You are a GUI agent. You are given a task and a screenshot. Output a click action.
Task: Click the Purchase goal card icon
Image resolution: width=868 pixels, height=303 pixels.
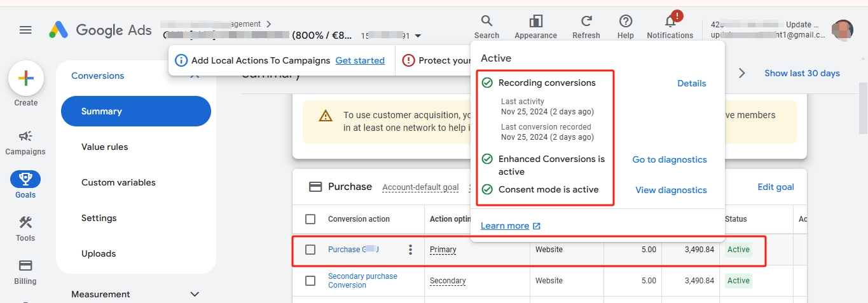point(315,187)
